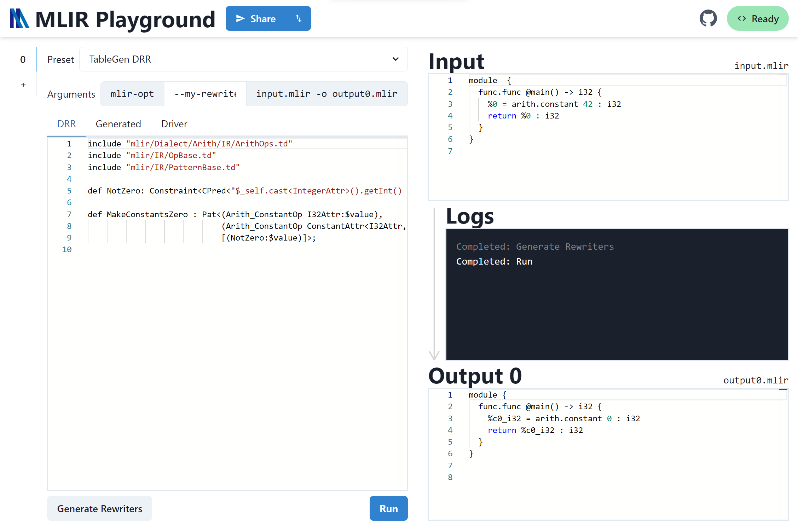
Task: Run the MLIR pipeline with the Run button
Action: (x=388, y=508)
